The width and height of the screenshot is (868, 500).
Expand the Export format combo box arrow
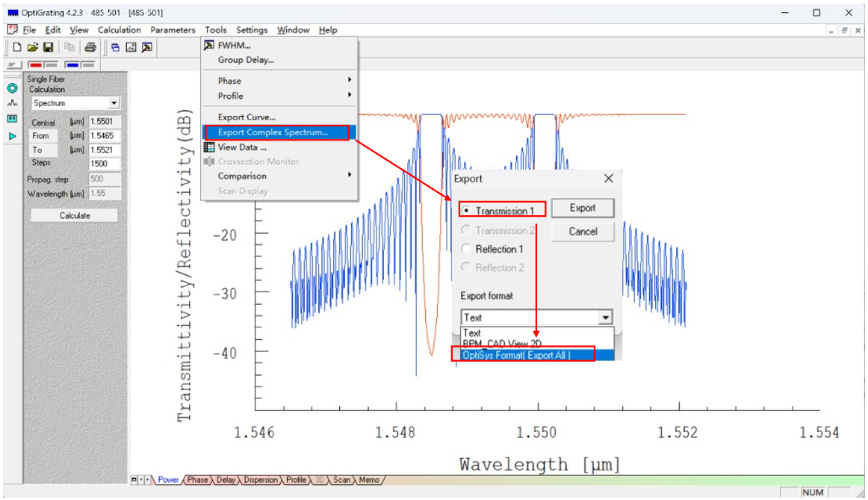606,318
